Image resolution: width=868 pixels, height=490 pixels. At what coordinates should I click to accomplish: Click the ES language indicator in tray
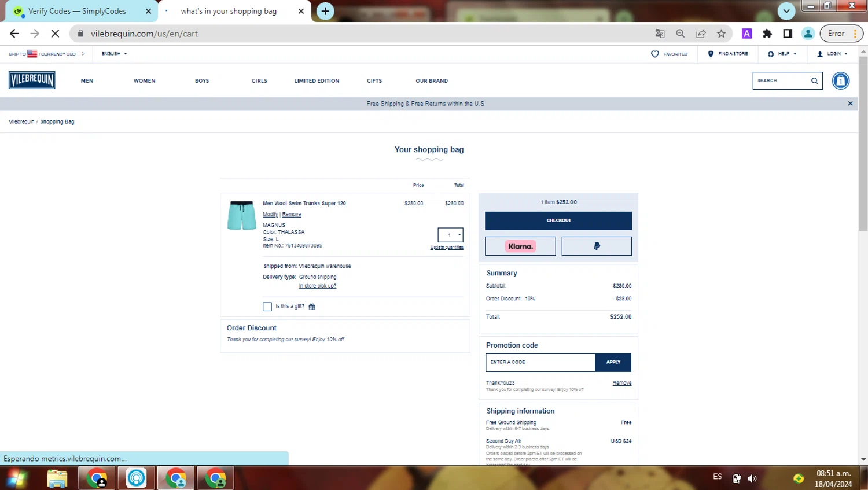718,477
